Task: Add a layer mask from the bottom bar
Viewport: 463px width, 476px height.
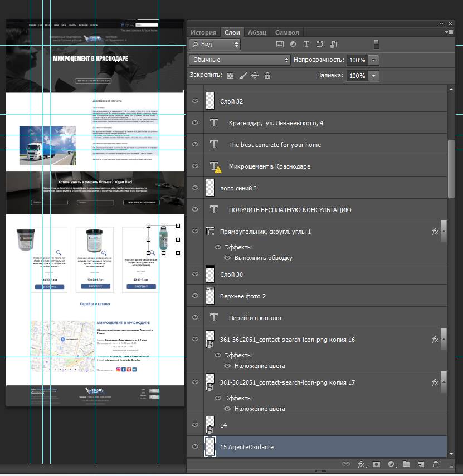Action: [x=376, y=464]
